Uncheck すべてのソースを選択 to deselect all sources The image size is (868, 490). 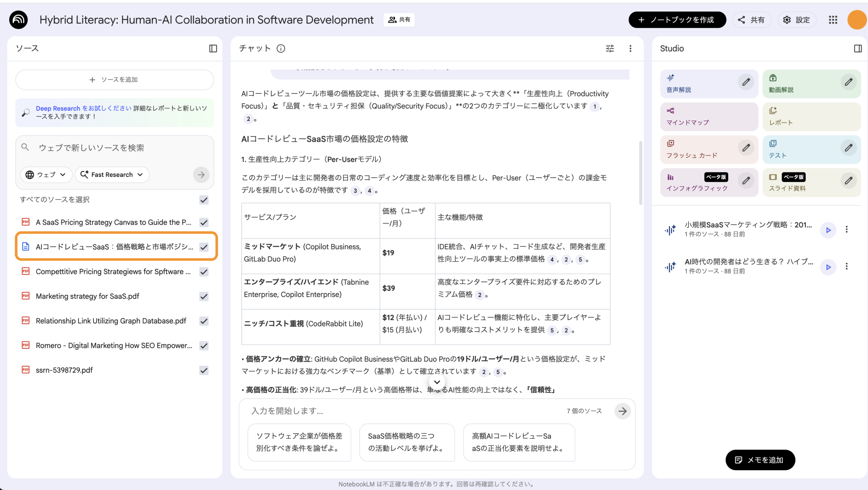(203, 200)
